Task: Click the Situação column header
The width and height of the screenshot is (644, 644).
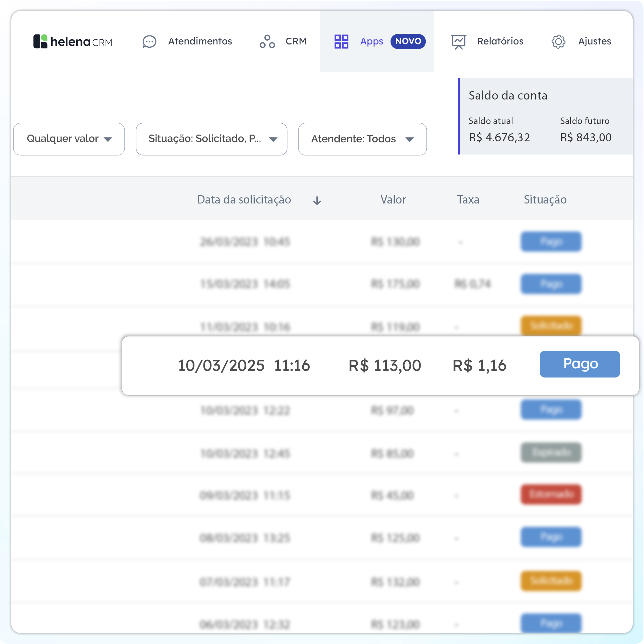Action: click(545, 200)
